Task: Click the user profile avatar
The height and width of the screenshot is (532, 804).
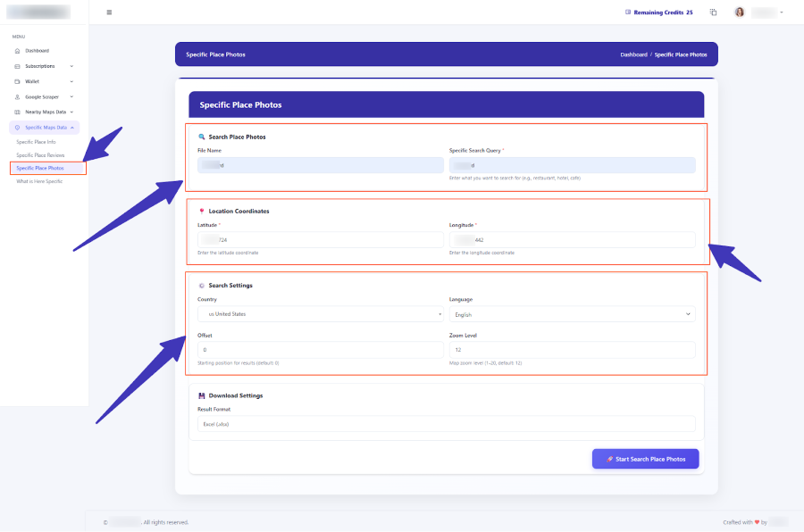Action: coord(739,12)
